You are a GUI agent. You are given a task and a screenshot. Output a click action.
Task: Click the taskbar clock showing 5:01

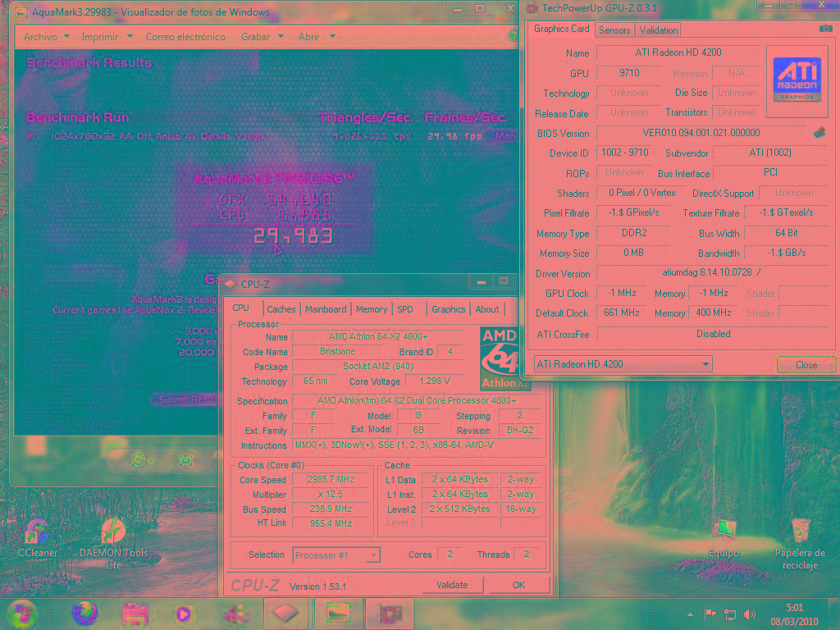click(794, 614)
